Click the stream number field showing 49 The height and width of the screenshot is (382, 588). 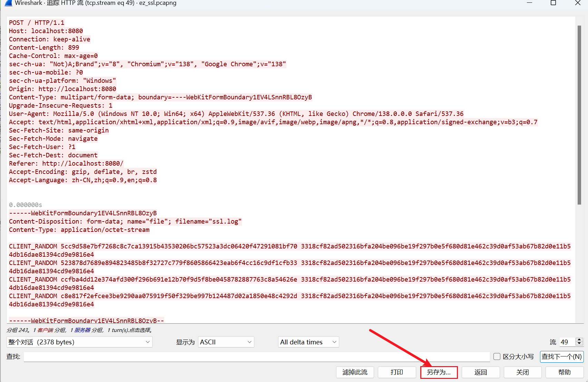pos(567,342)
